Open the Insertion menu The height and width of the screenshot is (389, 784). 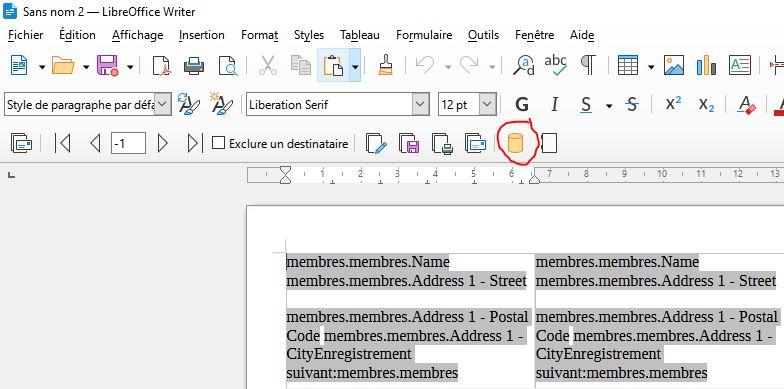pos(202,35)
